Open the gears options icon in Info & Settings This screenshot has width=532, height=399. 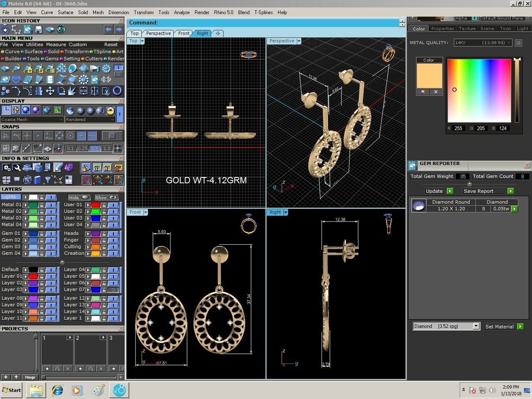tap(6, 167)
